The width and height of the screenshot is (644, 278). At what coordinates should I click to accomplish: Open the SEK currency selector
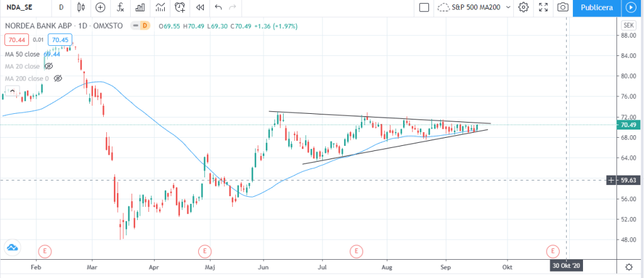click(627, 25)
